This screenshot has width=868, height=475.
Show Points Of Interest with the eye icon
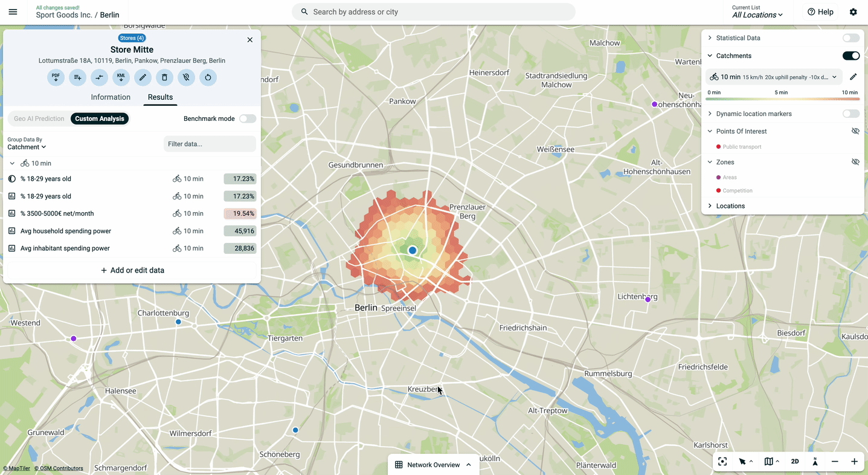coord(855,131)
